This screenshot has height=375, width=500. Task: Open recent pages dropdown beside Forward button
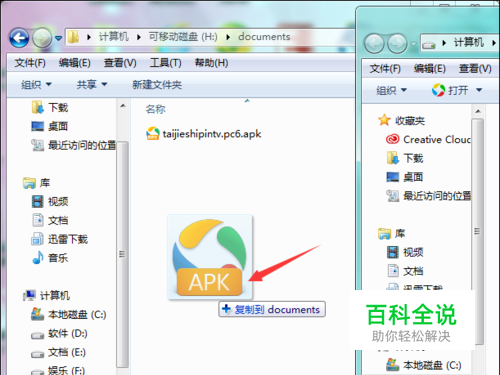59,38
